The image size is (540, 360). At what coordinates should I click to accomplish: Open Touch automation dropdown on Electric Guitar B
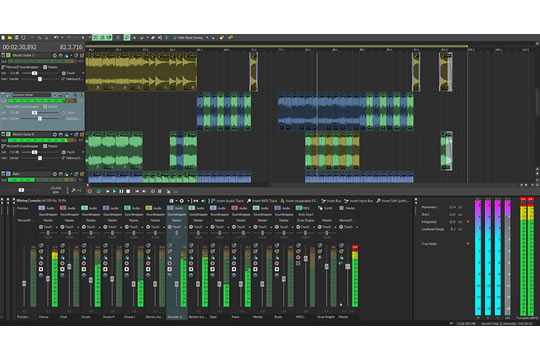click(83, 152)
